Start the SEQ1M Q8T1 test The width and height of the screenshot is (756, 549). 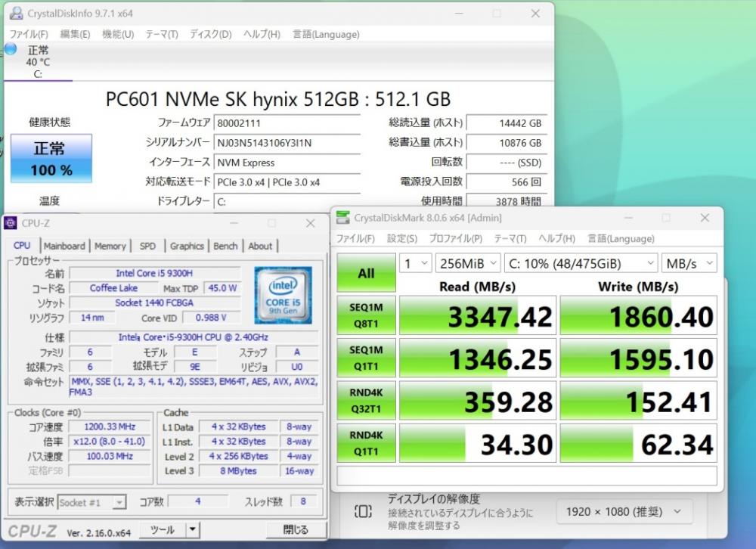[x=366, y=315]
